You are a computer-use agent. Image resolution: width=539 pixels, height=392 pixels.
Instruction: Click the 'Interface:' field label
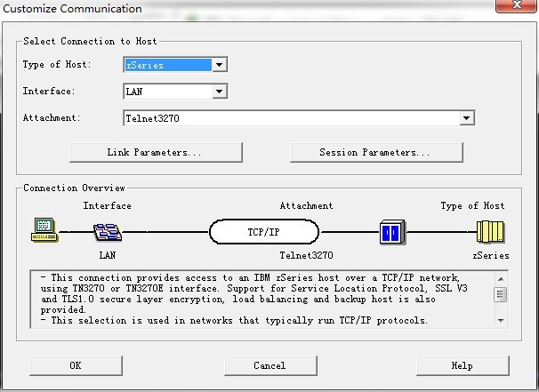click(x=49, y=91)
